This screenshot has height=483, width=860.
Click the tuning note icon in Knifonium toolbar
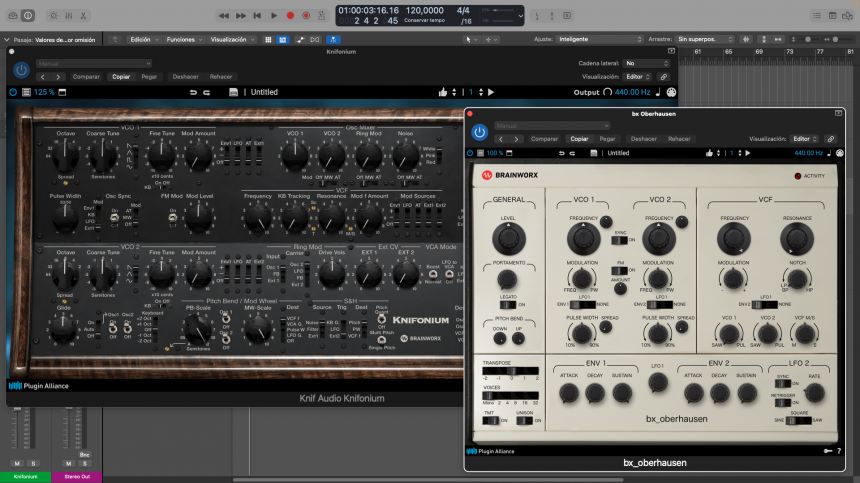(x=658, y=92)
